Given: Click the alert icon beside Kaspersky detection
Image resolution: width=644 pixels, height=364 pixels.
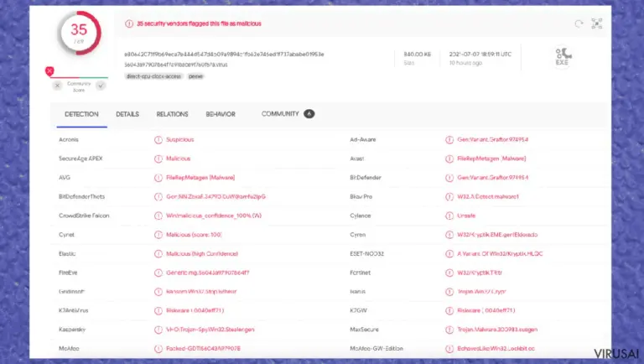Looking at the screenshot, I should pos(158,330).
